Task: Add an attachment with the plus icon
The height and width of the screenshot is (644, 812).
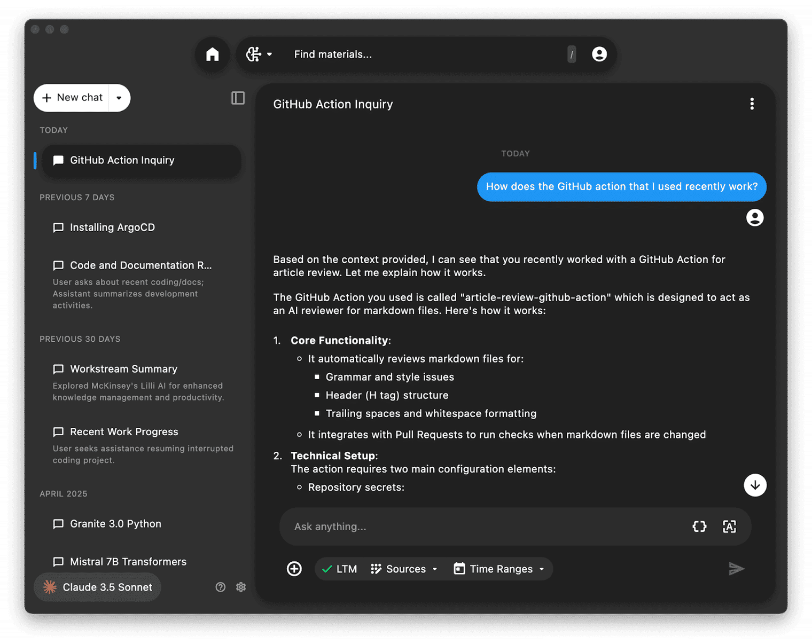Action: pos(294,569)
